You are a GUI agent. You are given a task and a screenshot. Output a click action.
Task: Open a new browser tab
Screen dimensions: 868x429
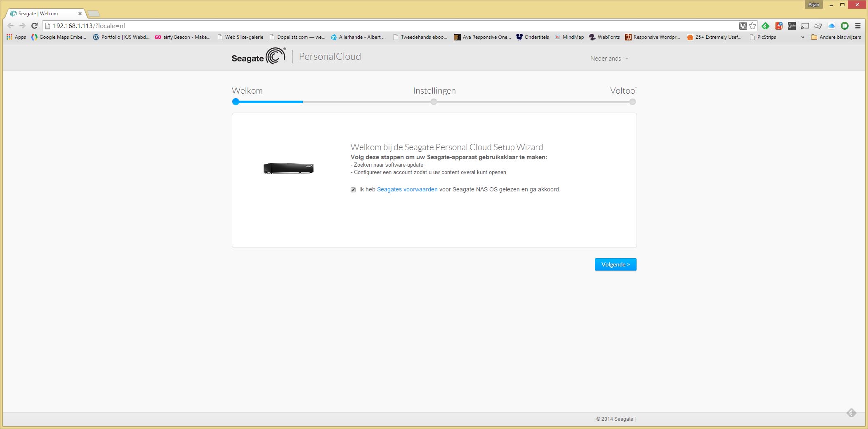(x=94, y=14)
